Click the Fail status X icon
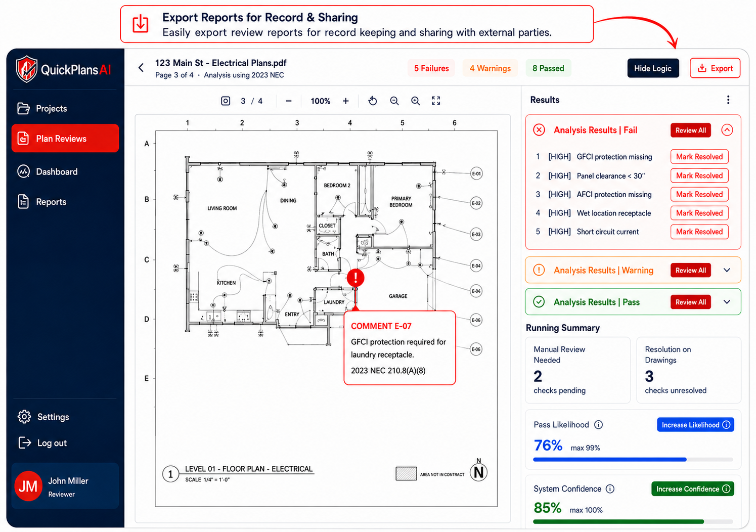 coord(539,130)
